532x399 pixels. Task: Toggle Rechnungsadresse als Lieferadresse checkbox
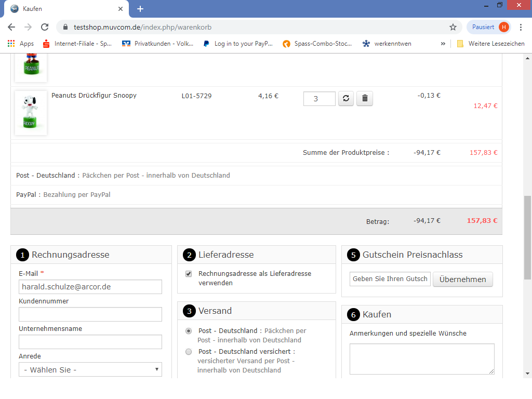[189, 274]
